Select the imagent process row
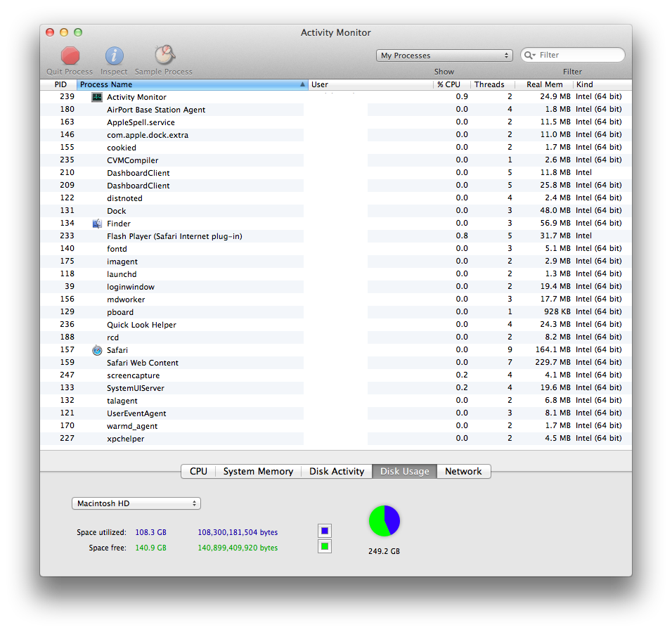Viewport: 672px width, 632px height. pyautogui.click(x=336, y=262)
